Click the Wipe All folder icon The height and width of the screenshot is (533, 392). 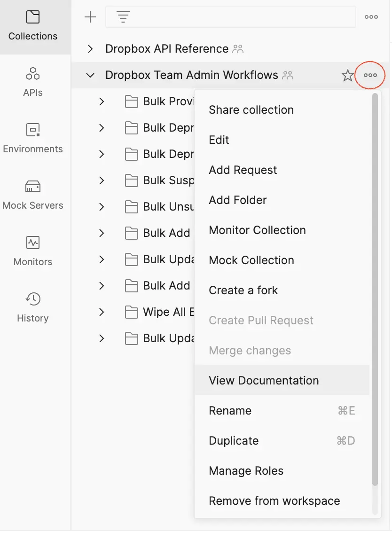131,312
